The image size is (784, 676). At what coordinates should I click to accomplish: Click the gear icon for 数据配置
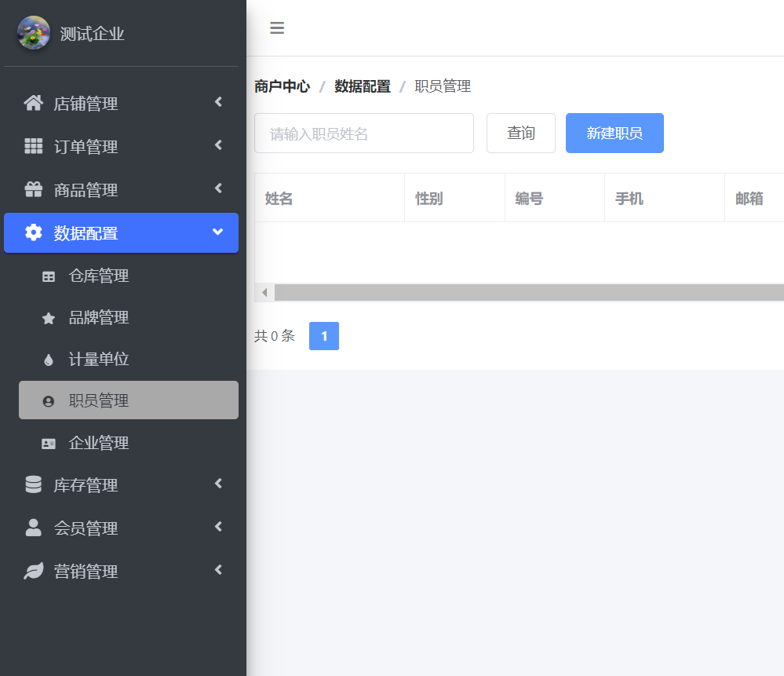pyautogui.click(x=33, y=232)
